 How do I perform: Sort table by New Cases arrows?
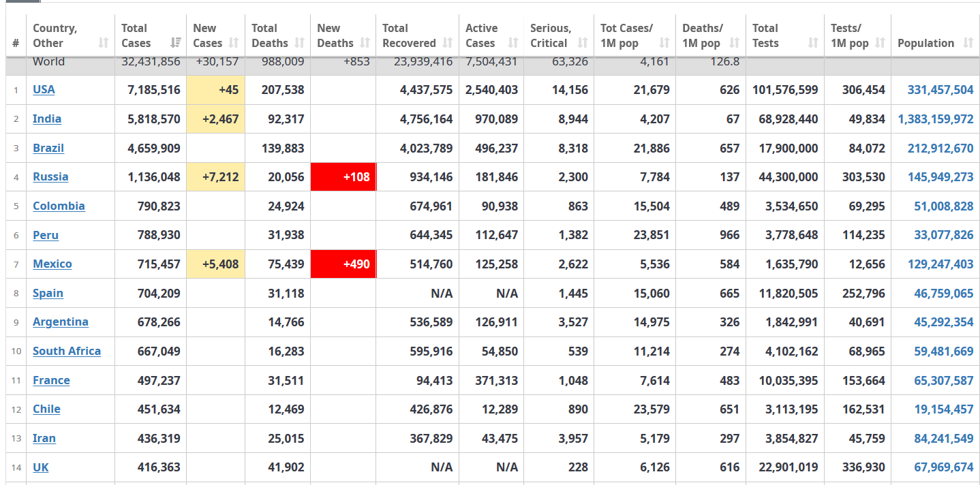pyautogui.click(x=234, y=43)
